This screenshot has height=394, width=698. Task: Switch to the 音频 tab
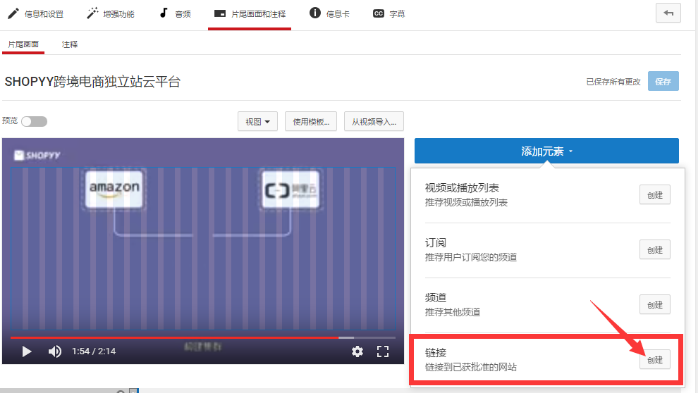pos(175,14)
